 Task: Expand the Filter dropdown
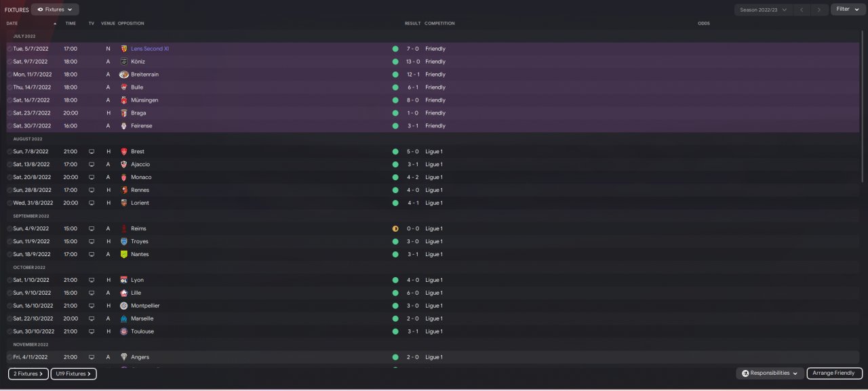click(847, 9)
